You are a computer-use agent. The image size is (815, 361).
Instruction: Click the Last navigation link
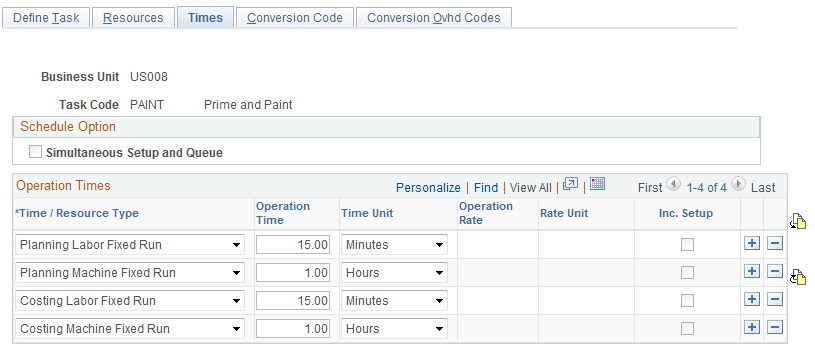[x=763, y=188]
